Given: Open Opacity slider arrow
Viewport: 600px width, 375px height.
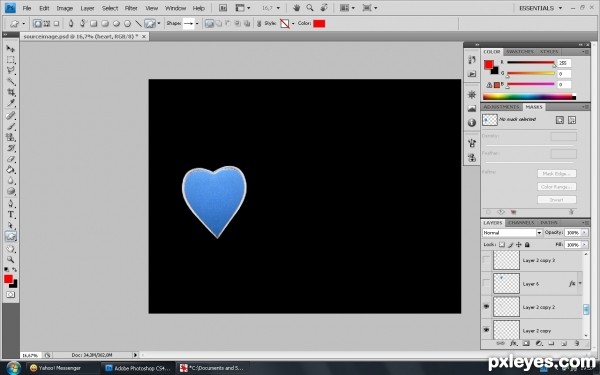Looking at the screenshot, I should (584, 233).
